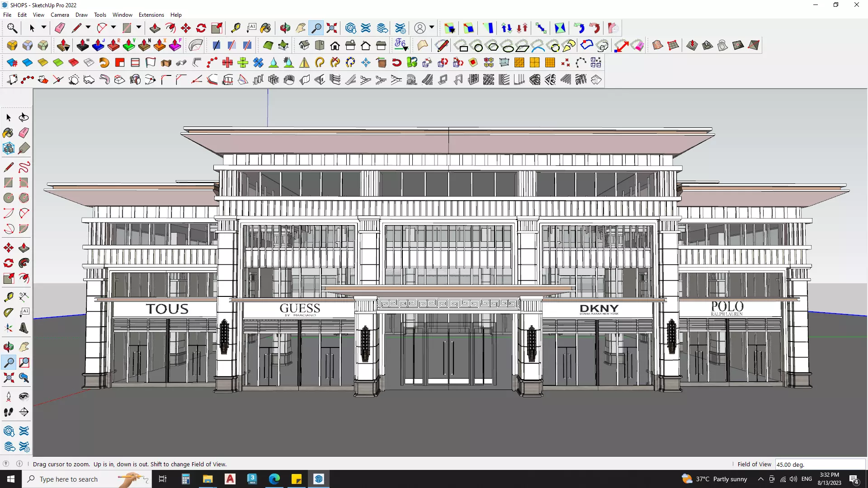Open the Help menu
The image size is (868, 488).
pos(176,15)
